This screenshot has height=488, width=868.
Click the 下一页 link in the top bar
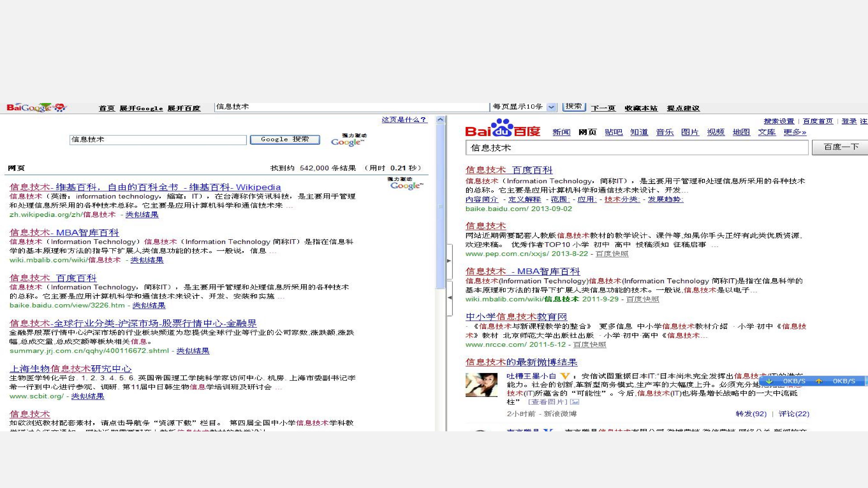603,108
